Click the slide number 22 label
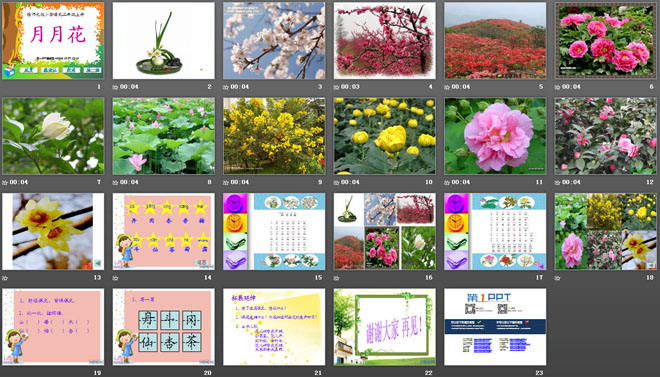The width and height of the screenshot is (660, 377). pos(428,373)
